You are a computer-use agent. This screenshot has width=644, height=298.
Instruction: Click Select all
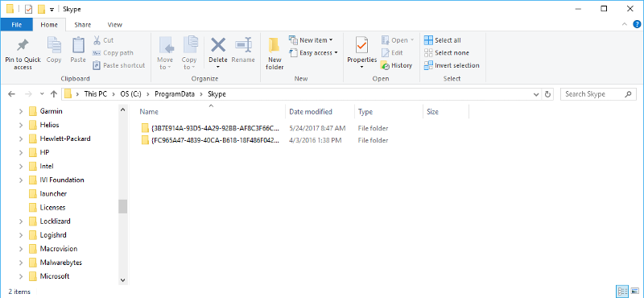tap(442, 40)
